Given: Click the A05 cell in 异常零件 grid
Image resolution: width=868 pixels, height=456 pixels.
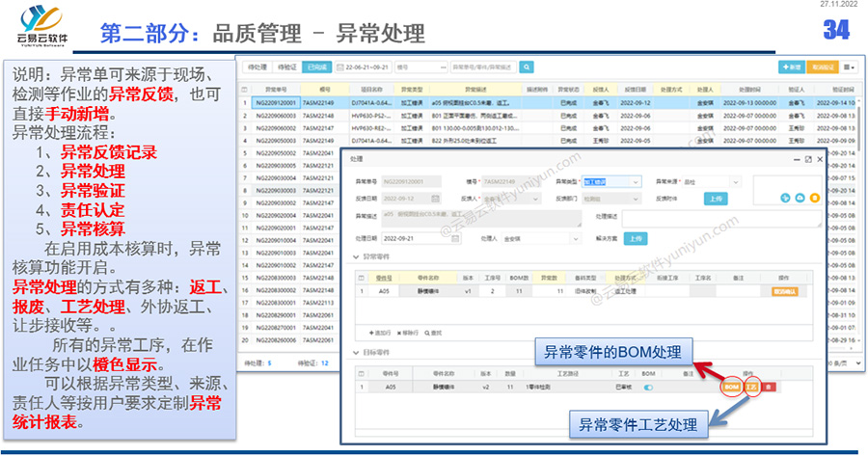Looking at the screenshot, I should (x=384, y=291).
